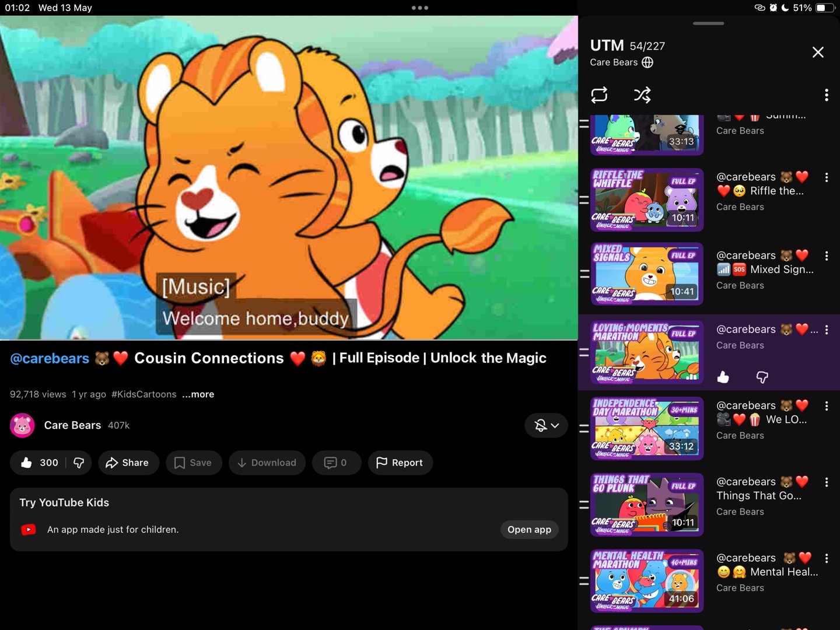Image resolution: width=840 pixels, height=630 pixels.
Task: Open Mixed Signals video title text
Action: tap(765, 262)
